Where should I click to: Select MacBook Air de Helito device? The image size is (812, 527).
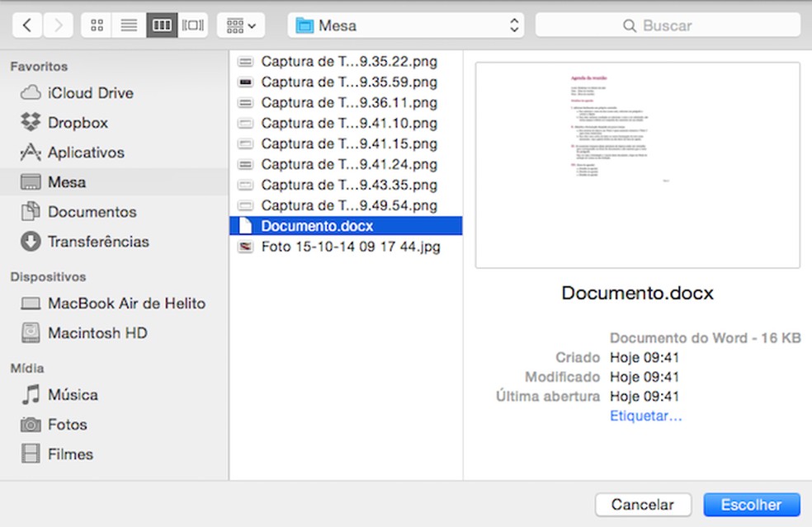coord(125,303)
